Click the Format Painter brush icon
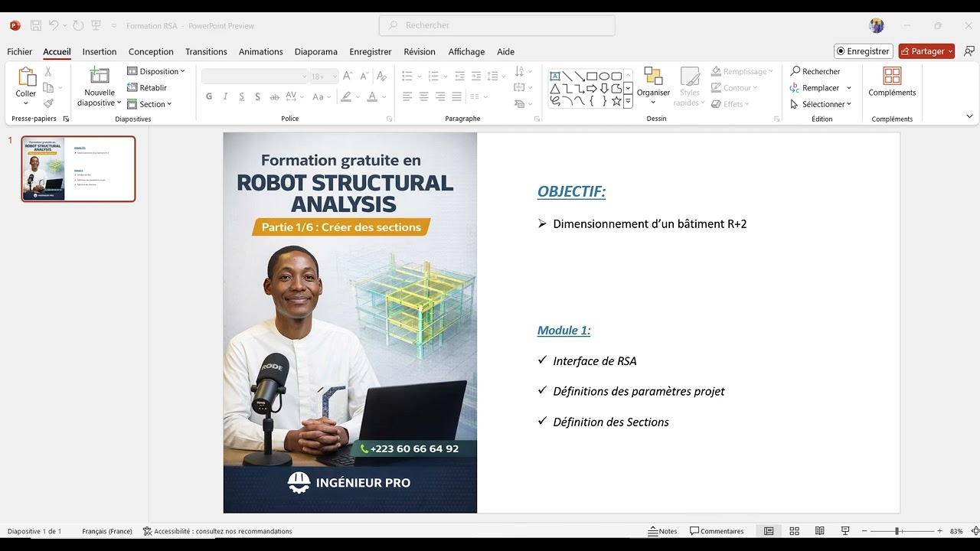Image resolution: width=980 pixels, height=551 pixels. tap(48, 103)
